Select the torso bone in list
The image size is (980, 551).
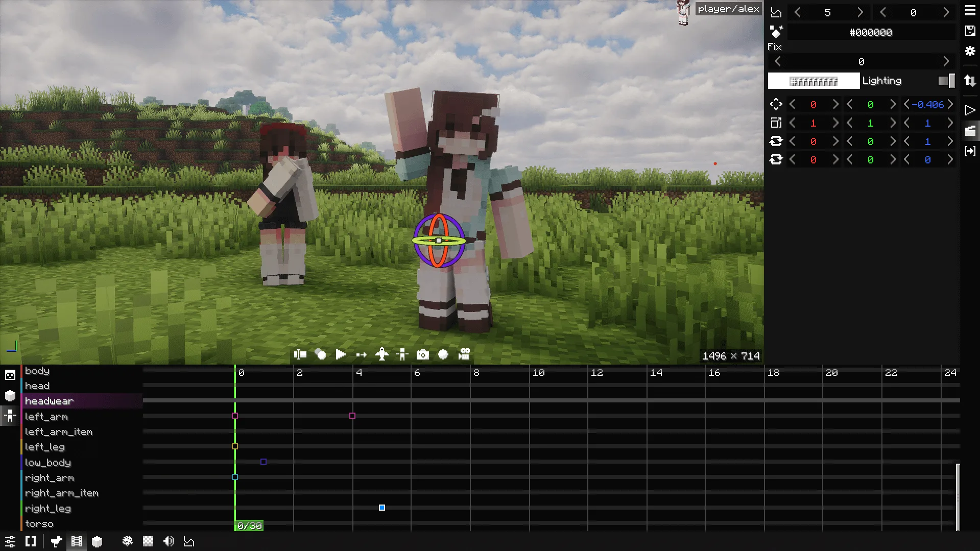pyautogui.click(x=39, y=523)
